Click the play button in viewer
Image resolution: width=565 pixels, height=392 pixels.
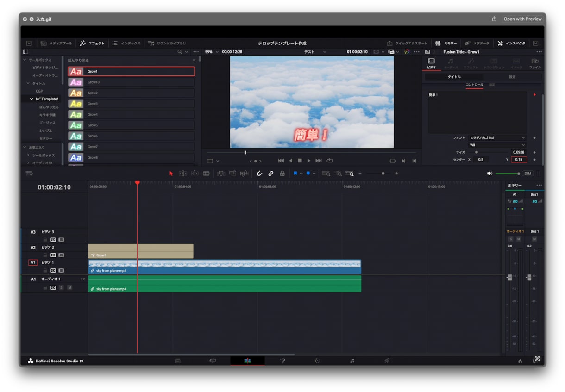click(309, 161)
